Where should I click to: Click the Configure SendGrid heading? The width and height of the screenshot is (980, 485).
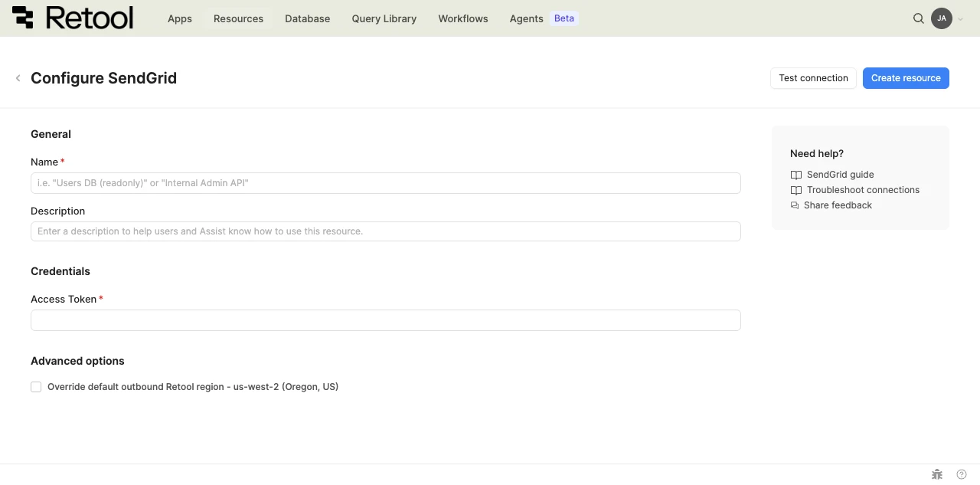[103, 78]
